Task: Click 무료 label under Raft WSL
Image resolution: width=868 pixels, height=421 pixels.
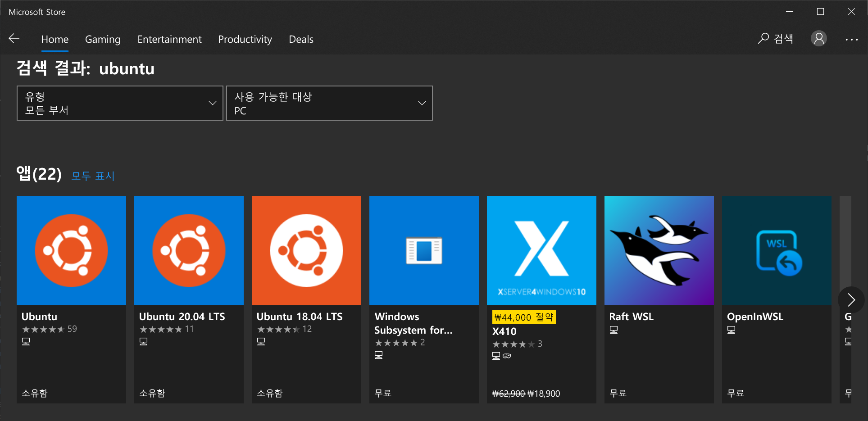Action: (618, 393)
